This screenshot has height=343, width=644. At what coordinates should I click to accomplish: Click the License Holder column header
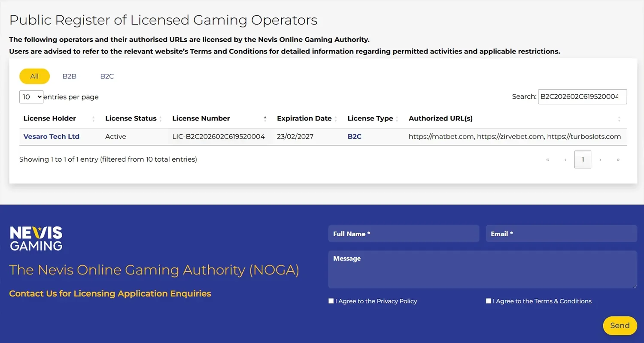coord(50,118)
